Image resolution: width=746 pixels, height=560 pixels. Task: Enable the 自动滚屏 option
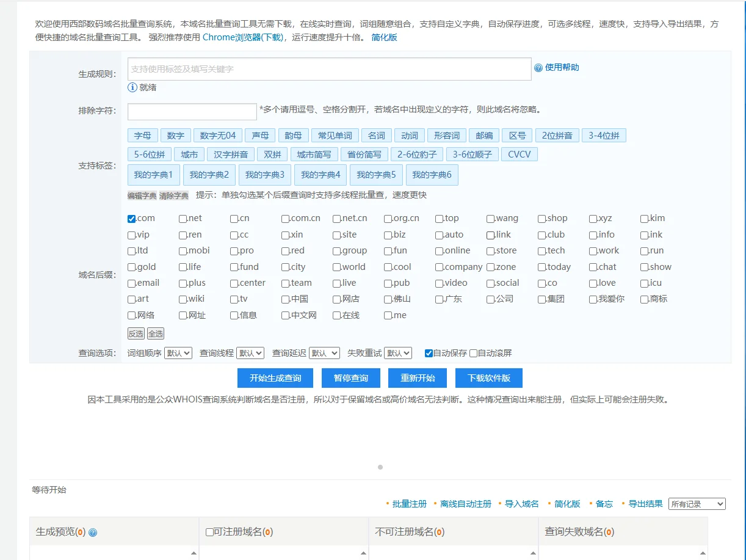pos(473,353)
